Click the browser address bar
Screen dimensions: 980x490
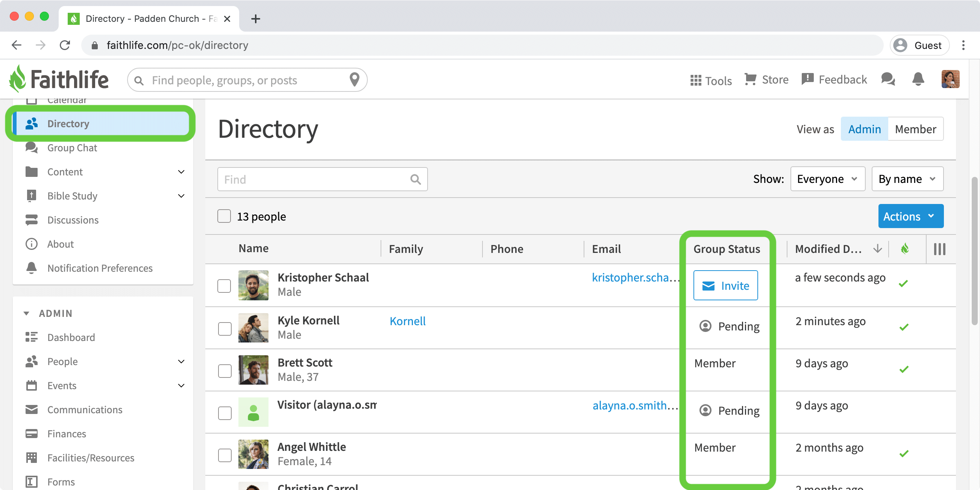(x=482, y=45)
